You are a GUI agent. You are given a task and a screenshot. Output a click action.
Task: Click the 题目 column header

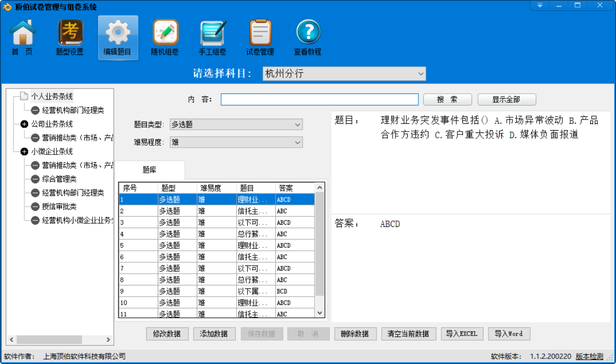click(x=255, y=188)
